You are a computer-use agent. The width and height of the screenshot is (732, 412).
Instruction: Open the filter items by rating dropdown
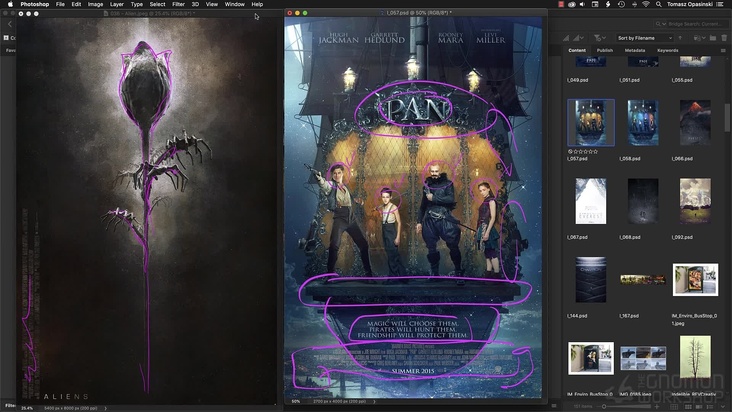tap(600, 38)
